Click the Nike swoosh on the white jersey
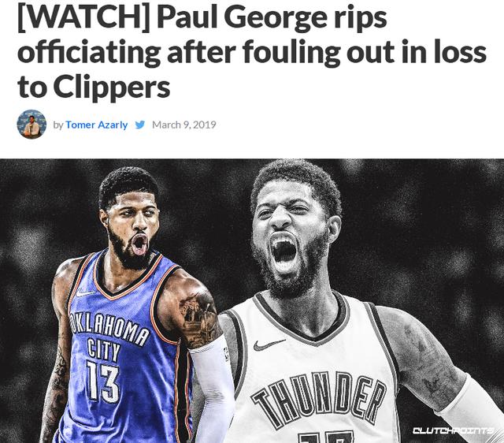The height and width of the screenshot is (443, 504). pyautogui.click(x=269, y=345)
